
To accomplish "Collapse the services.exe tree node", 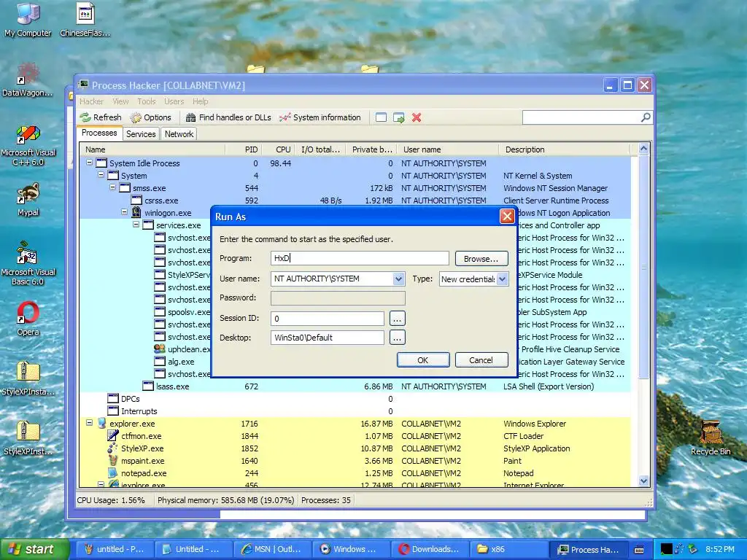I will pos(136,225).
